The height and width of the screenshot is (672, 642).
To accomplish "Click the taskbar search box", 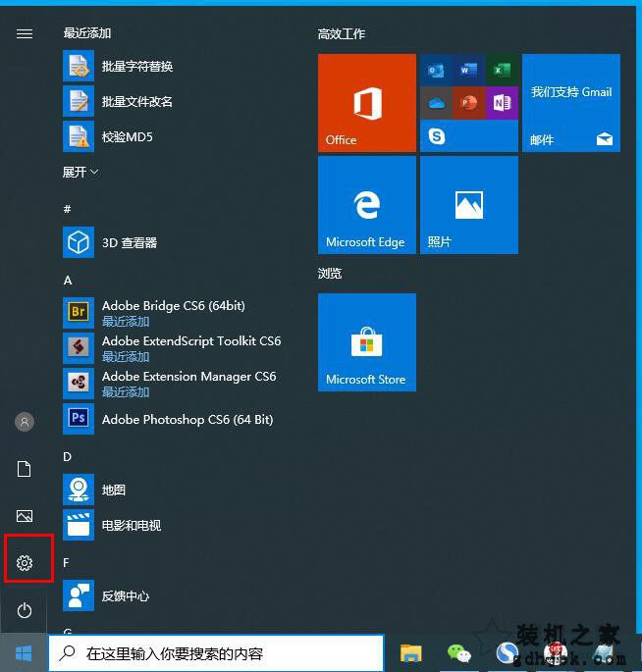I will (216, 653).
